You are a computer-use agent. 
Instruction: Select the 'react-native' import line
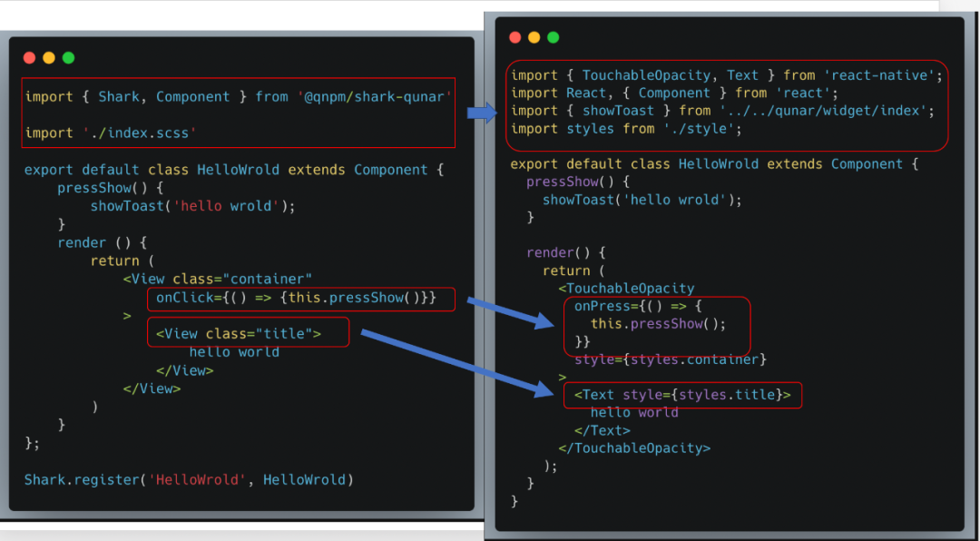click(726, 75)
